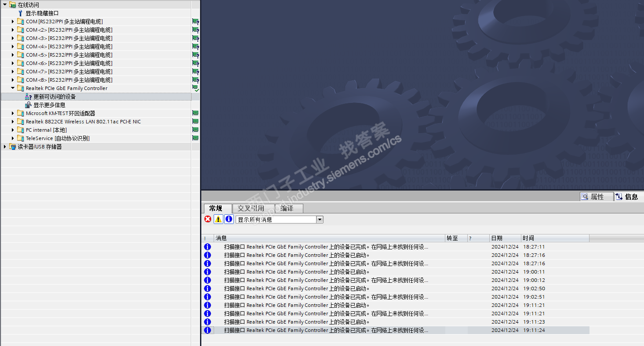Click the wrench icon beside 显示/隐藏接口
The image size is (644, 346).
[x=20, y=13]
